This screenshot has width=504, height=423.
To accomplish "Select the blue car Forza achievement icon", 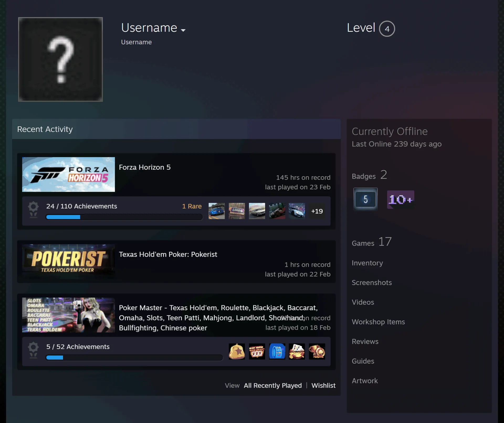I will 217,211.
